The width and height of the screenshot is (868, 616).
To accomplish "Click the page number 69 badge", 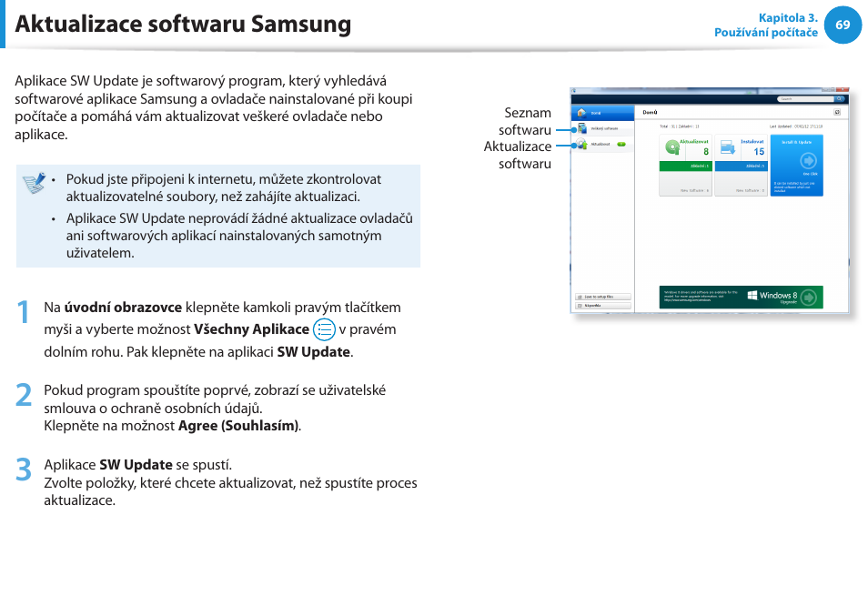I will (843, 25).
